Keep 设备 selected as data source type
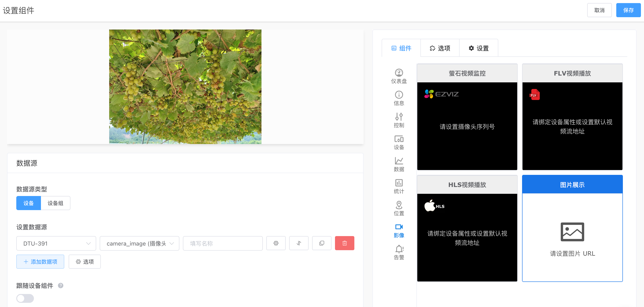 coord(28,203)
